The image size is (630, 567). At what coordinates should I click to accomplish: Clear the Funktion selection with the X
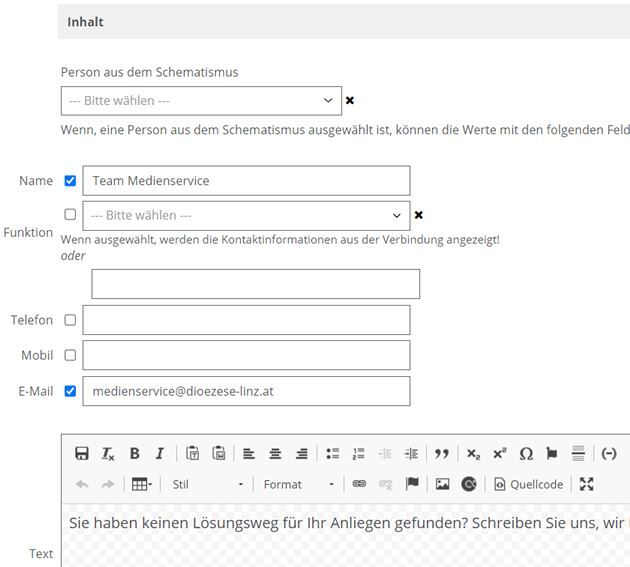coord(419,215)
